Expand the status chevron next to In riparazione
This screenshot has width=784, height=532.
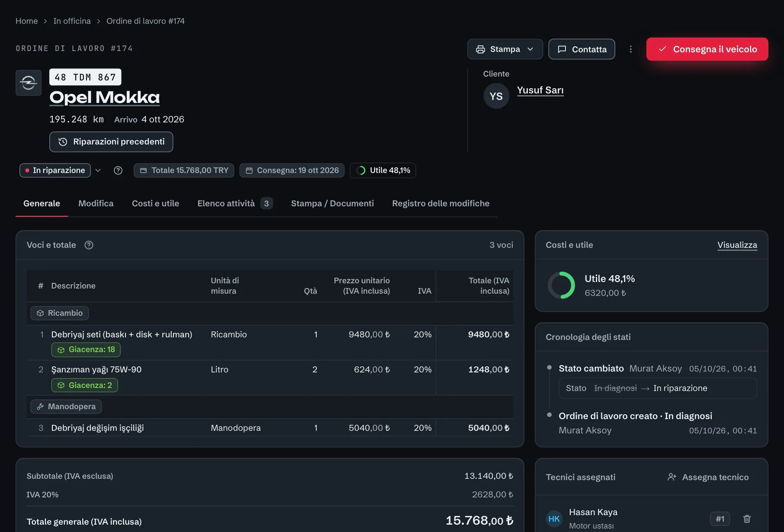point(98,170)
